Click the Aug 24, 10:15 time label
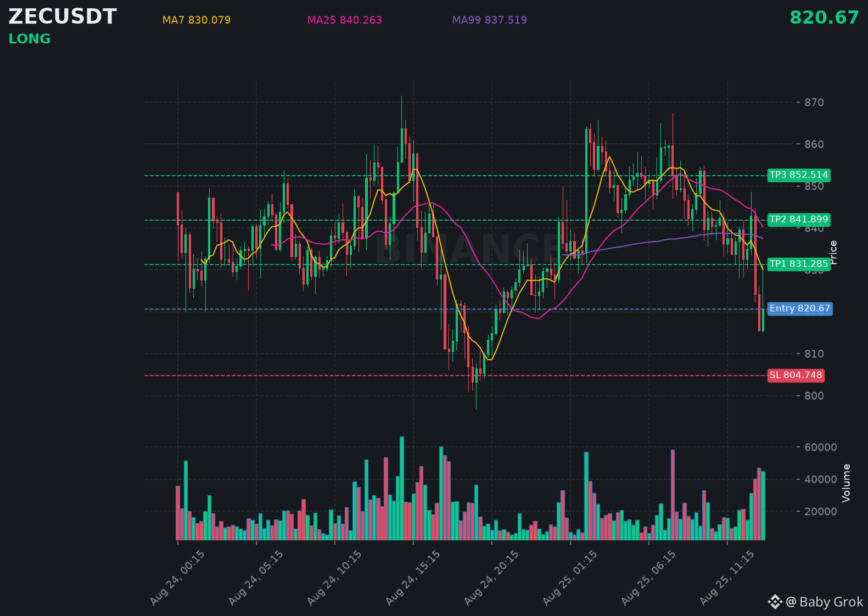This screenshot has width=868, height=616. click(x=334, y=578)
